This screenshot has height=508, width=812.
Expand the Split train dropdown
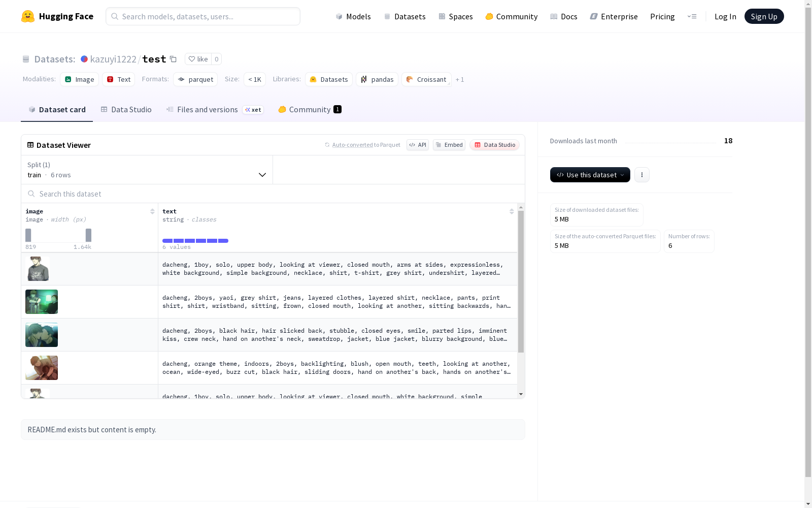147,170
